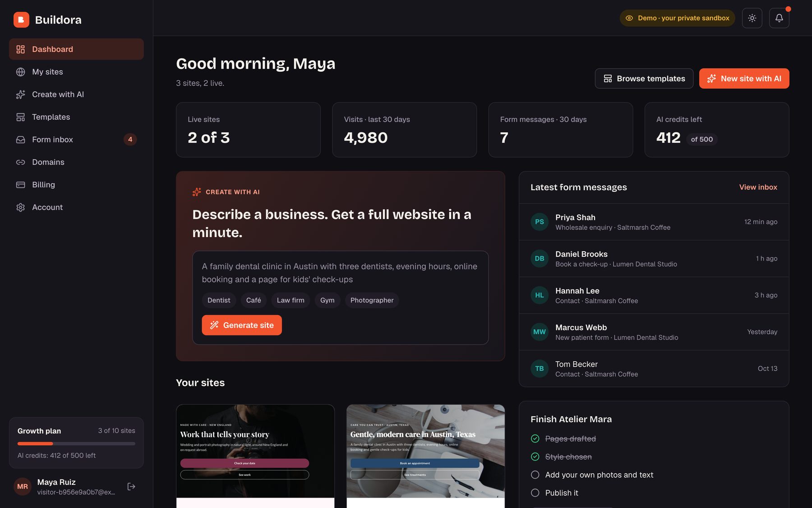Click the sparkle icon beside CREATE WITH AI heading
This screenshot has height=508, width=812.
point(197,192)
